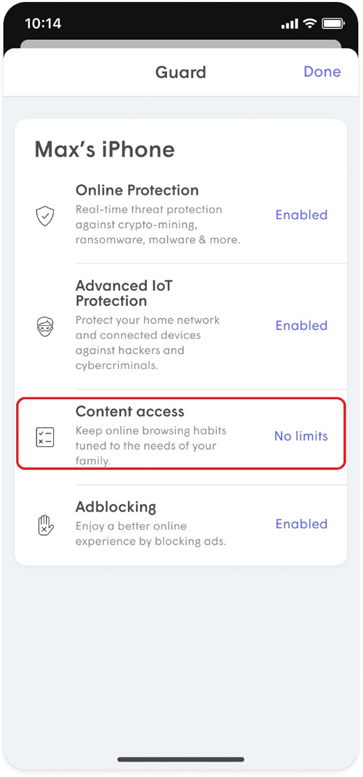Image resolution: width=363 pixels, height=777 pixels.
Task: Tap the home indicator bar
Action: [181, 759]
